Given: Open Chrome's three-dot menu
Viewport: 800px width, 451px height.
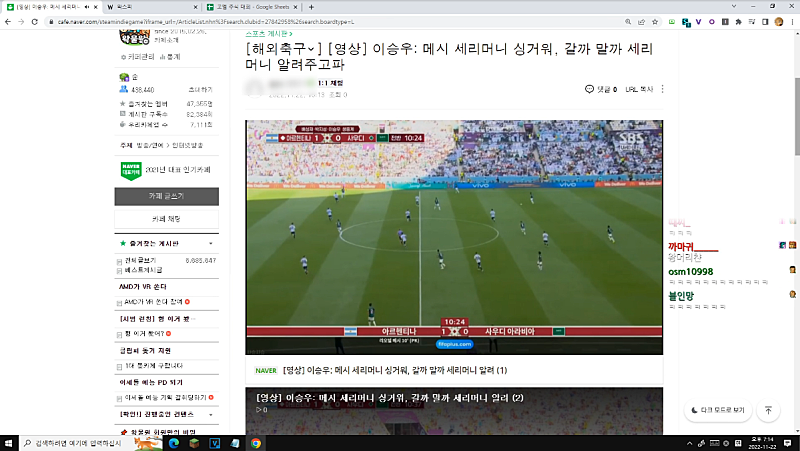Looking at the screenshot, I should 792,22.
